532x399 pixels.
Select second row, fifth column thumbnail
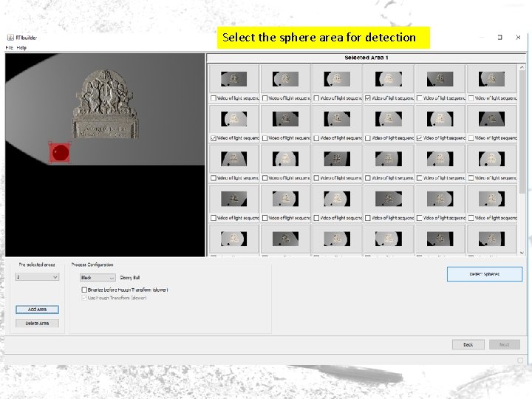440,119
